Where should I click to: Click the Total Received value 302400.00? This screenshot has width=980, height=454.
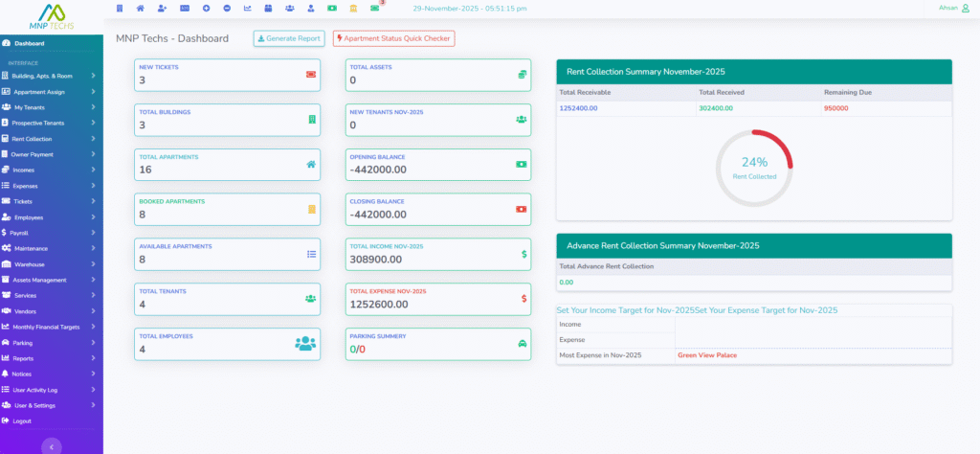[x=716, y=108]
